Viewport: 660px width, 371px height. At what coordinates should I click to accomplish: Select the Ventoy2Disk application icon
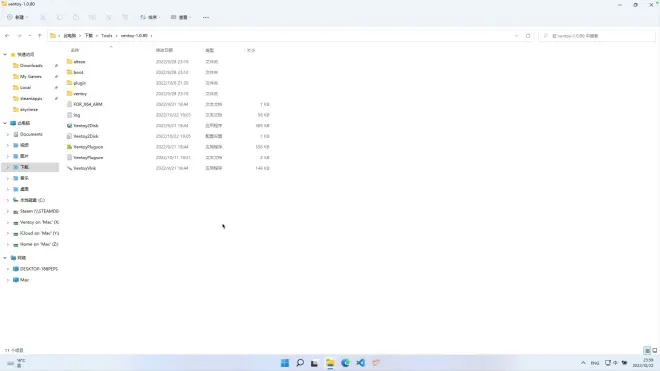[x=69, y=125]
